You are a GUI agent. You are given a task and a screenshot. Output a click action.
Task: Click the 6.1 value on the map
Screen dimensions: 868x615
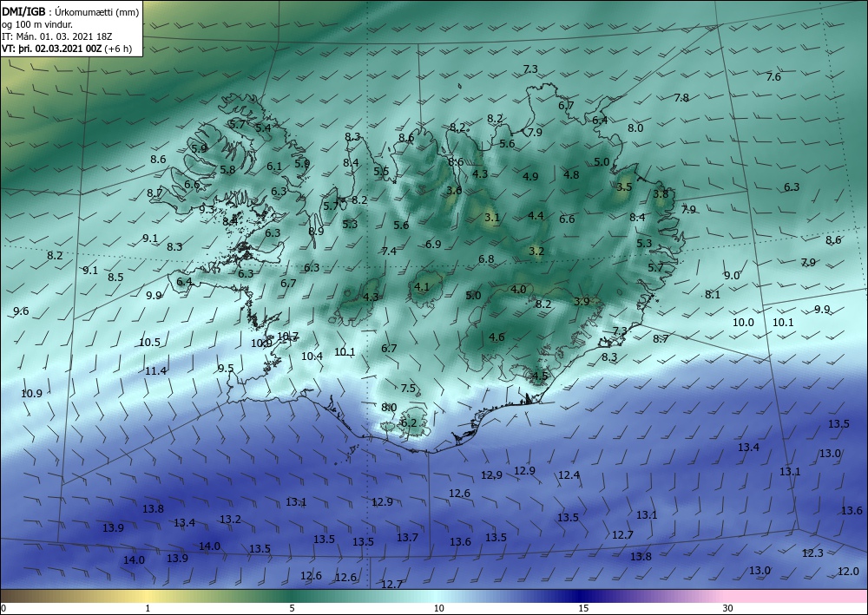point(274,166)
